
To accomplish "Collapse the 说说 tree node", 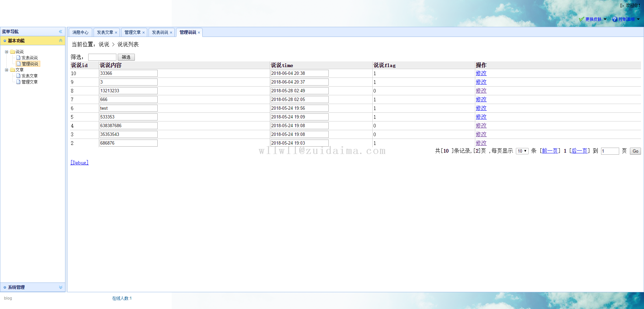I will [6, 52].
